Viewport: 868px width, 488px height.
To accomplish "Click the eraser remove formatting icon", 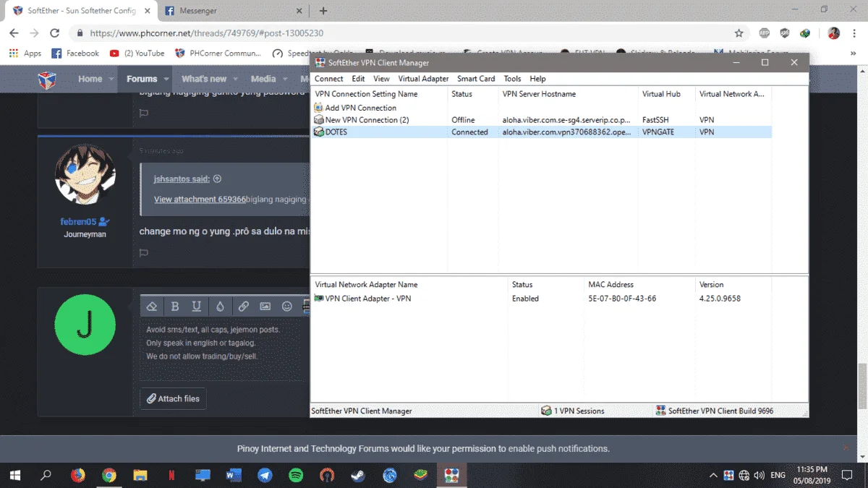I will coord(152,307).
